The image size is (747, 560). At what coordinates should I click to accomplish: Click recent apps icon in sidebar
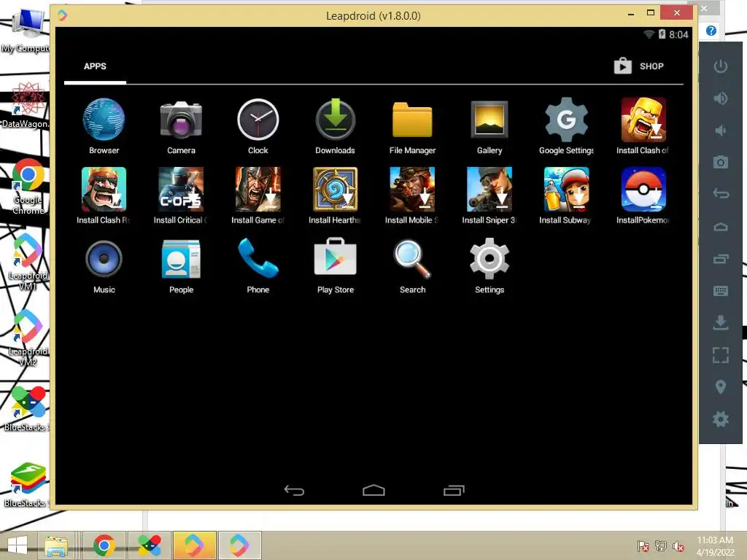click(720, 259)
